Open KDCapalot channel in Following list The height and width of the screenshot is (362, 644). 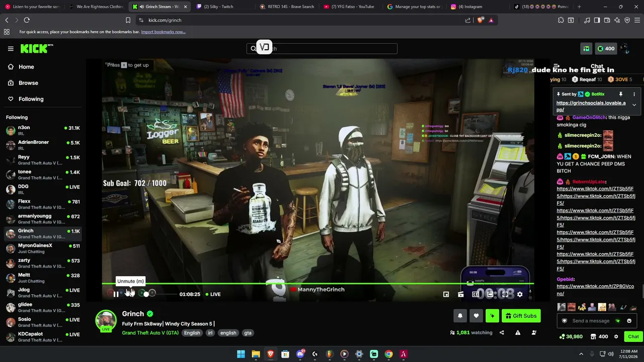(43, 337)
